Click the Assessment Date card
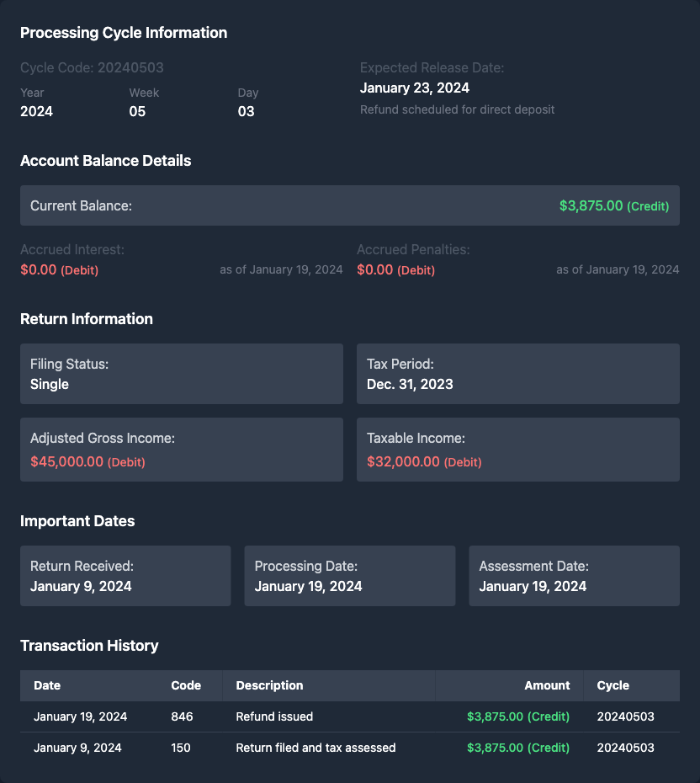The width and height of the screenshot is (700, 783). coord(574,576)
